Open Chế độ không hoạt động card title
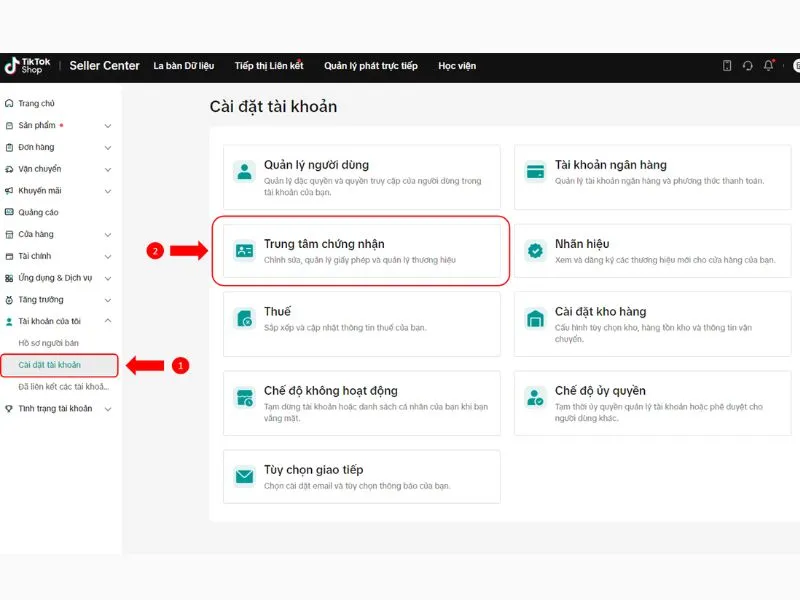 click(x=331, y=391)
